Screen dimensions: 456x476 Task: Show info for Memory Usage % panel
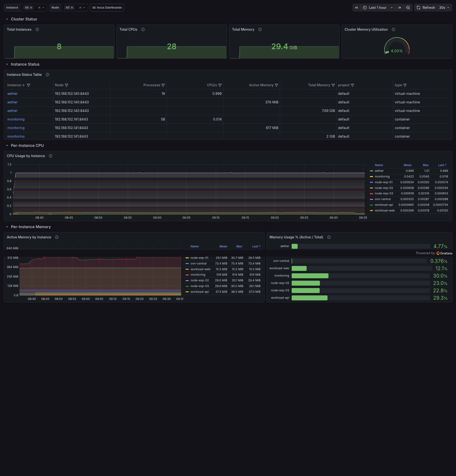[x=329, y=237]
